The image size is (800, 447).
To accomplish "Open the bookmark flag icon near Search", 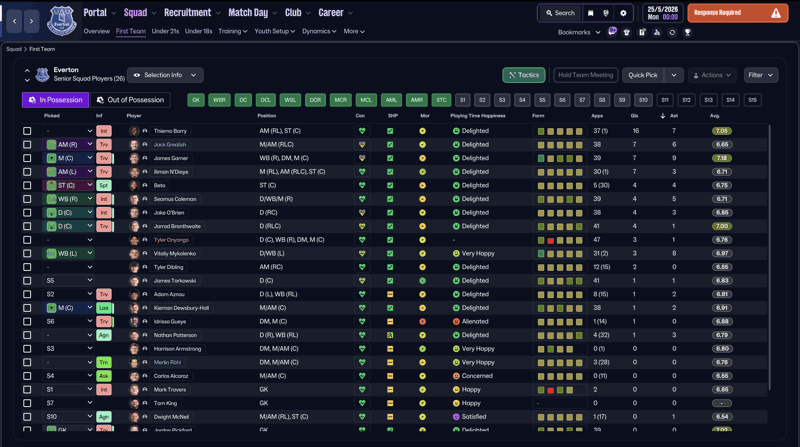I will point(590,13).
